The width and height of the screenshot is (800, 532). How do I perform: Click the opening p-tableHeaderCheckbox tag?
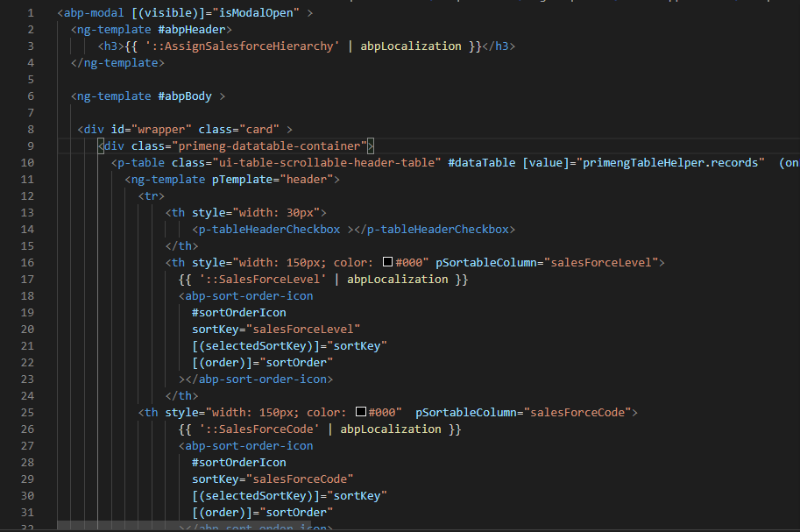pos(270,229)
